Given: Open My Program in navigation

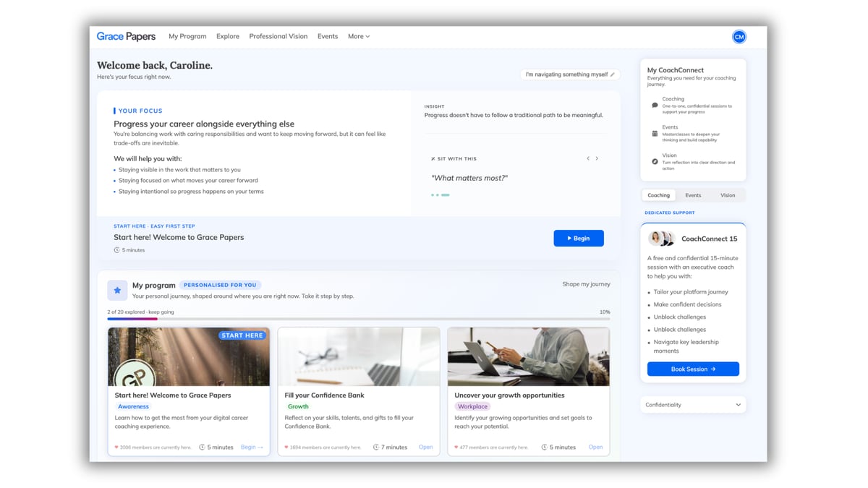Looking at the screenshot, I should [x=187, y=36].
